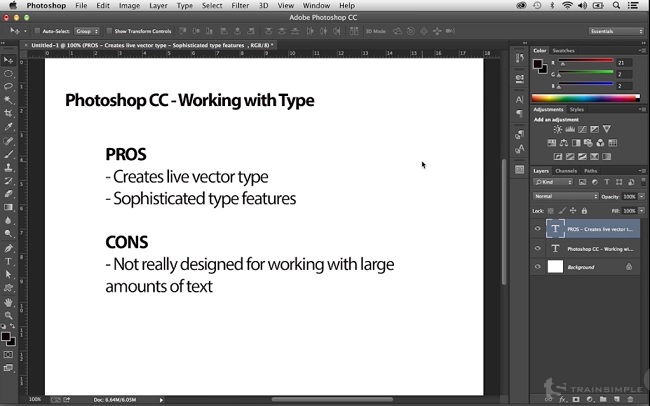The image size is (650, 406).
Task: Select the Lasso tool
Action: [8, 87]
